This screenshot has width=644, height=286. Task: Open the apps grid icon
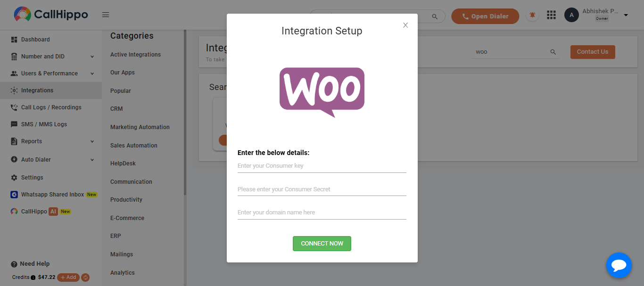pyautogui.click(x=551, y=15)
